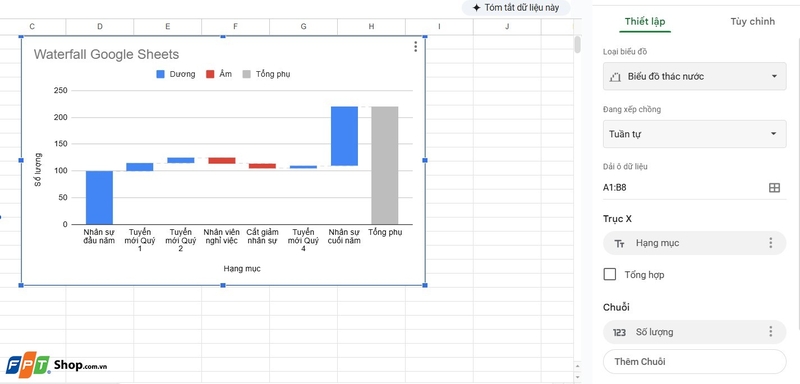
Task: Select the Số lượng series chip
Action: click(694, 332)
